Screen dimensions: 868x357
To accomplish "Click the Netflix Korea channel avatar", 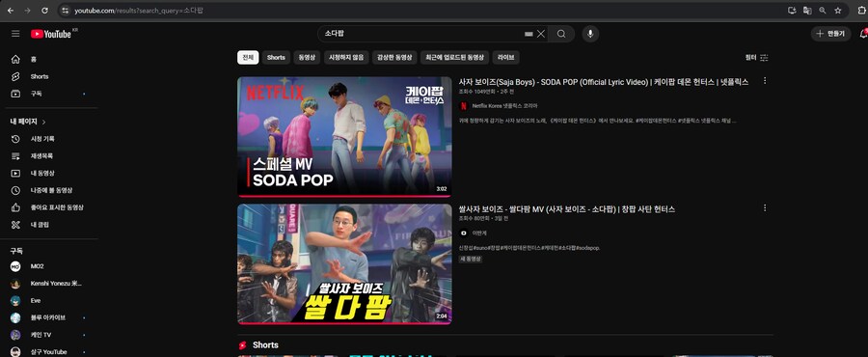I will tap(463, 106).
